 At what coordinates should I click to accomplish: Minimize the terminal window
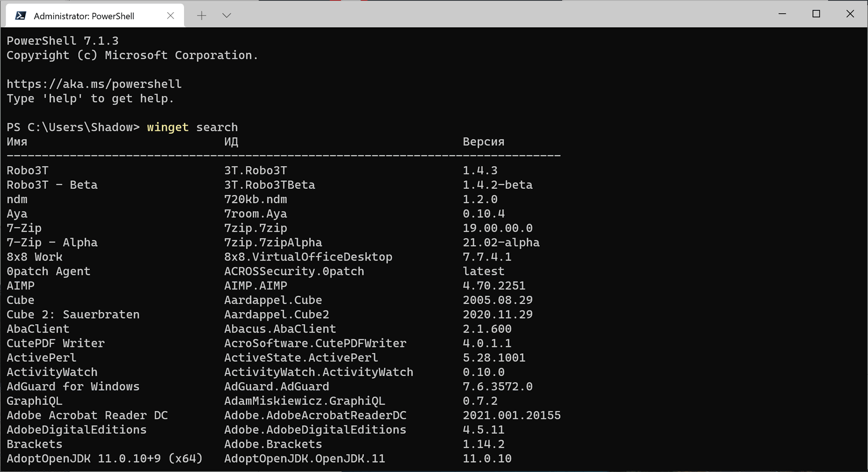(x=782, y=14)
